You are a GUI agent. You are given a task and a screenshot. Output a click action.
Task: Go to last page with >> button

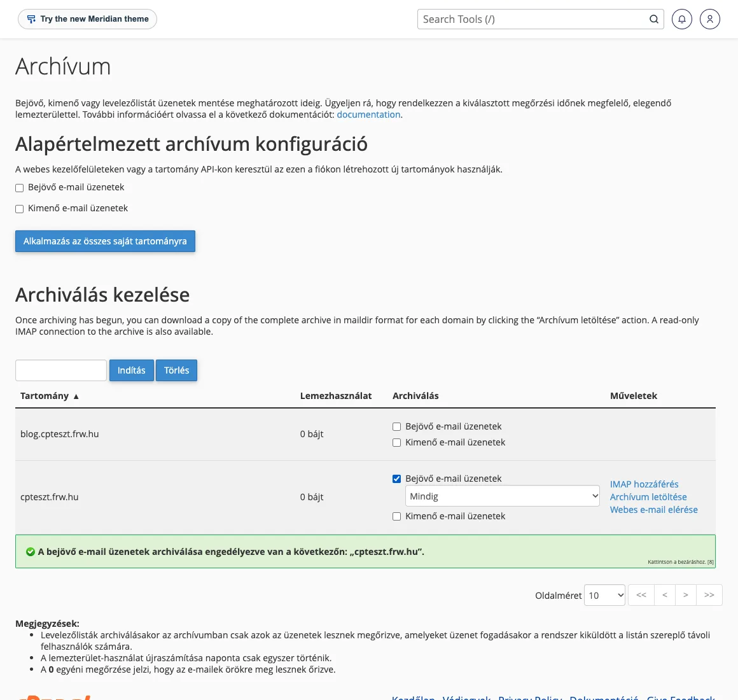coord(709,595)
